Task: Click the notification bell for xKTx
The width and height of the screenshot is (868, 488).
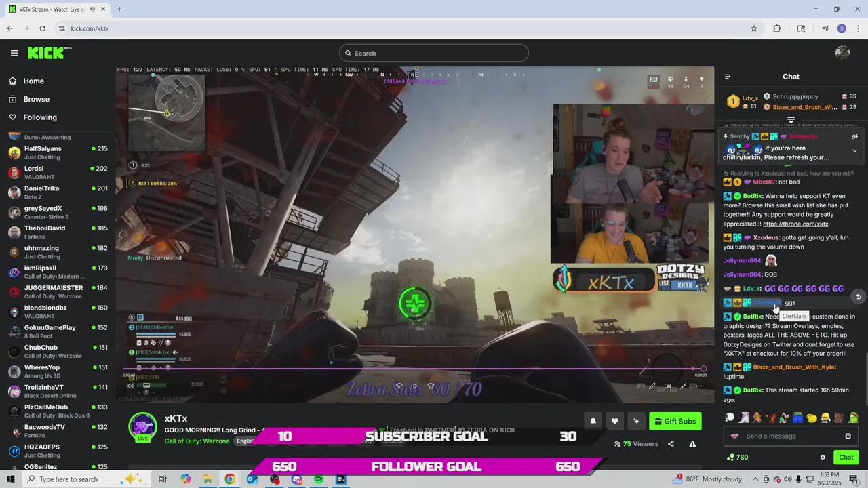Action: click(593, 422)
